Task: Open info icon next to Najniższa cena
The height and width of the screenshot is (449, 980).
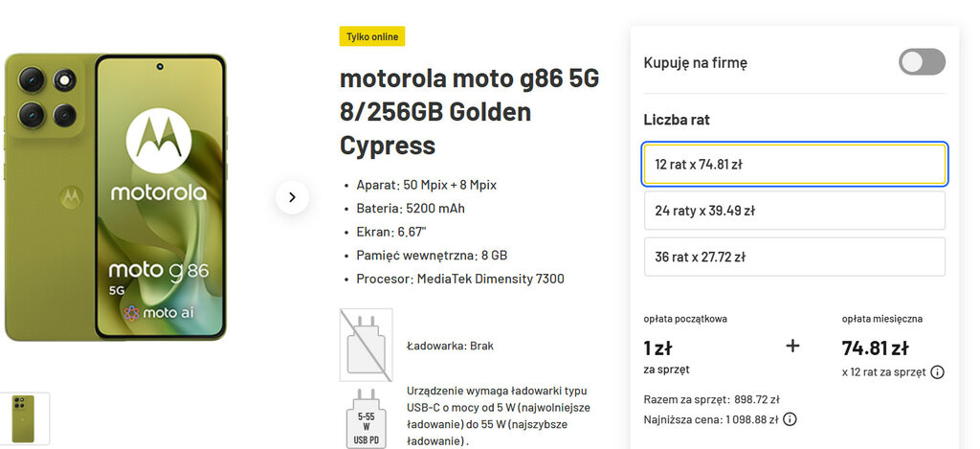Action: point(790,419)
